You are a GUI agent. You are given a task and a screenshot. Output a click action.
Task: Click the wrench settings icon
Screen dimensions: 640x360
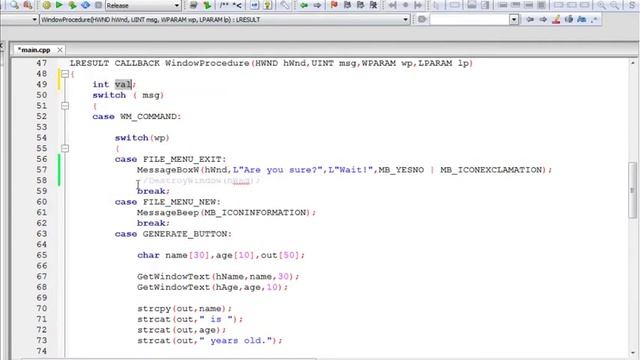point(284,5)
